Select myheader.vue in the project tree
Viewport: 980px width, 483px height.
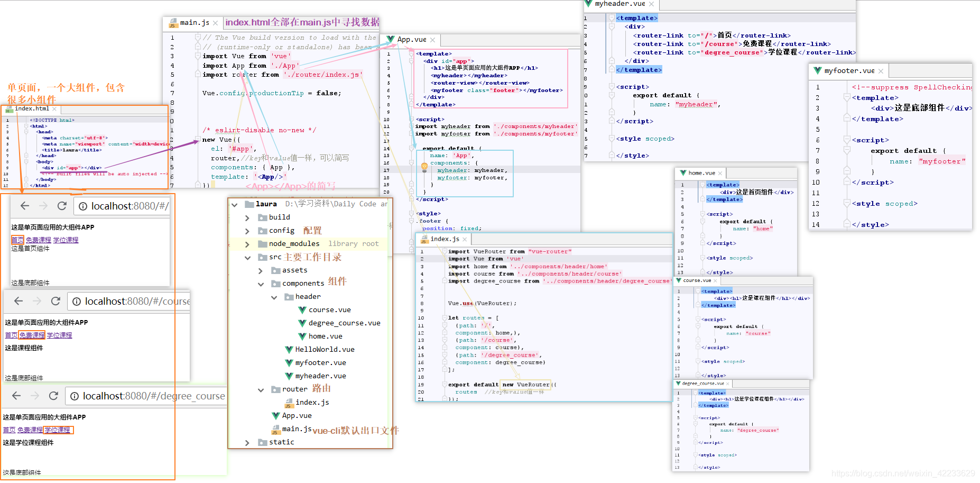tap(320, 376)
